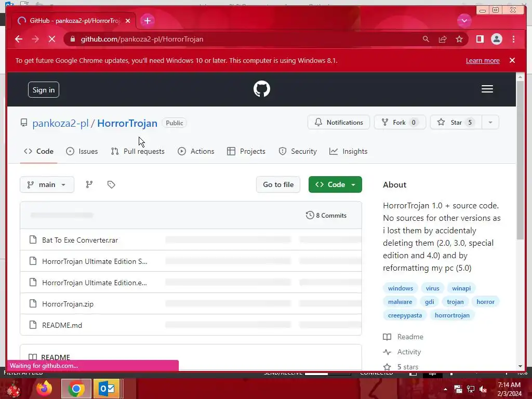The height and width of the screenshot is (399, 532).
Task: Click the Chrome back arrow
Action: coord(19,39)
